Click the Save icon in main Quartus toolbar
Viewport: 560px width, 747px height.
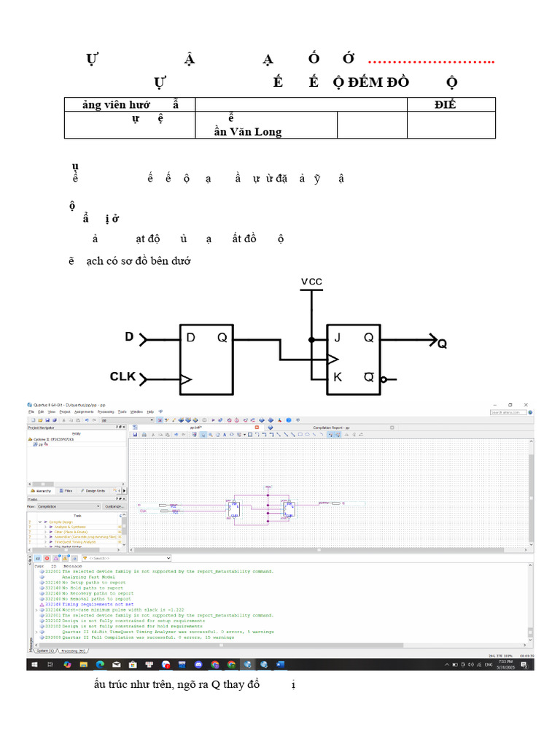[47, 420]
